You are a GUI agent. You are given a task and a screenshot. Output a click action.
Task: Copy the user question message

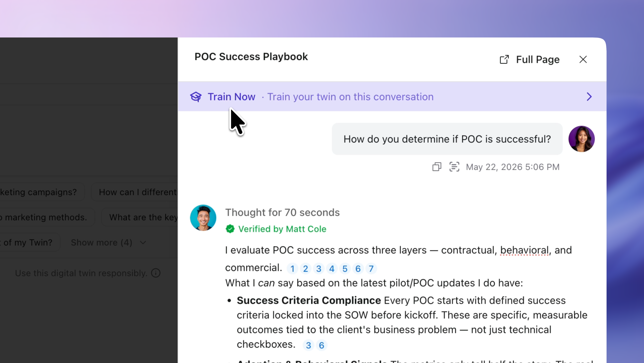pos(437,167)
